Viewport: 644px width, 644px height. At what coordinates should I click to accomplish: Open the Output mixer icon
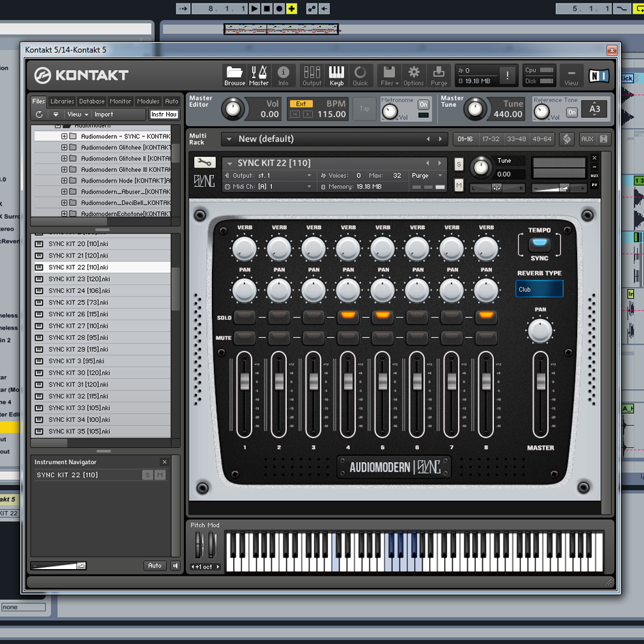click(311, 76)
